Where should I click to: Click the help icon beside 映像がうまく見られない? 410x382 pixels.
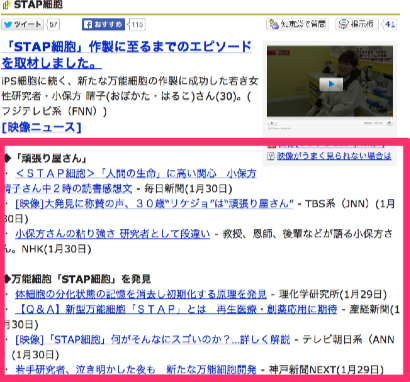point(271,156)
